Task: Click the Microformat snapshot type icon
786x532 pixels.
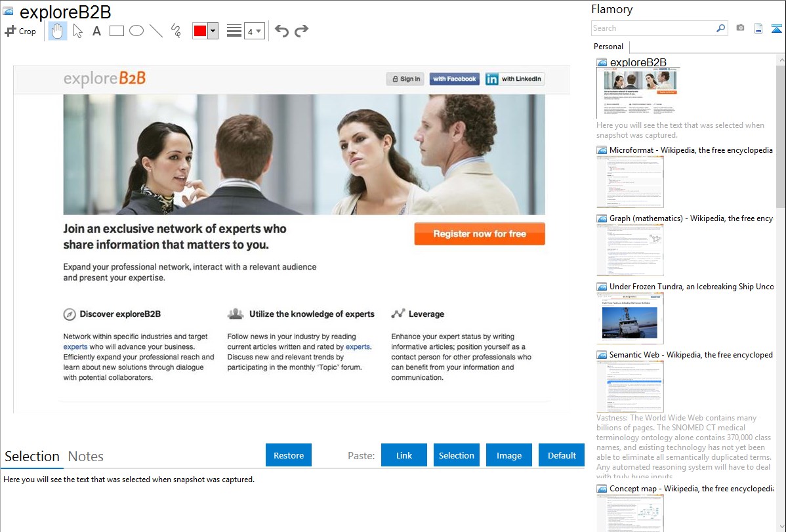Action: 602,150
